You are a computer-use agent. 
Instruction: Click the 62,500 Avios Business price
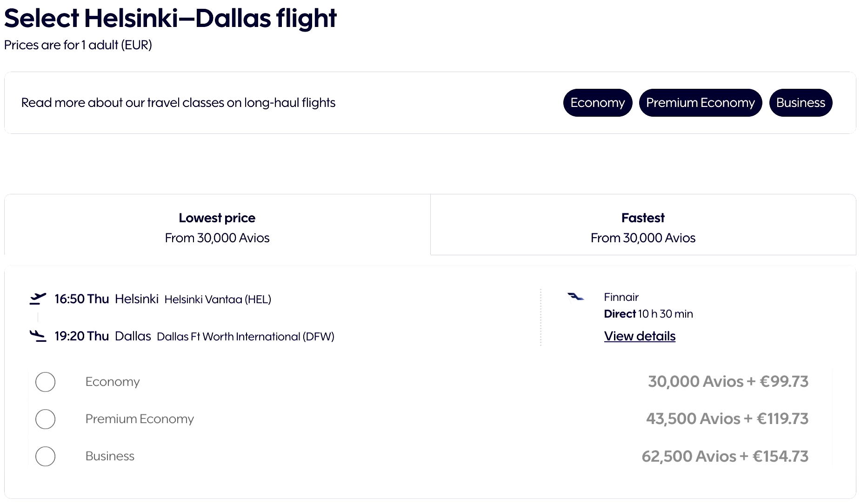[728, 456]
